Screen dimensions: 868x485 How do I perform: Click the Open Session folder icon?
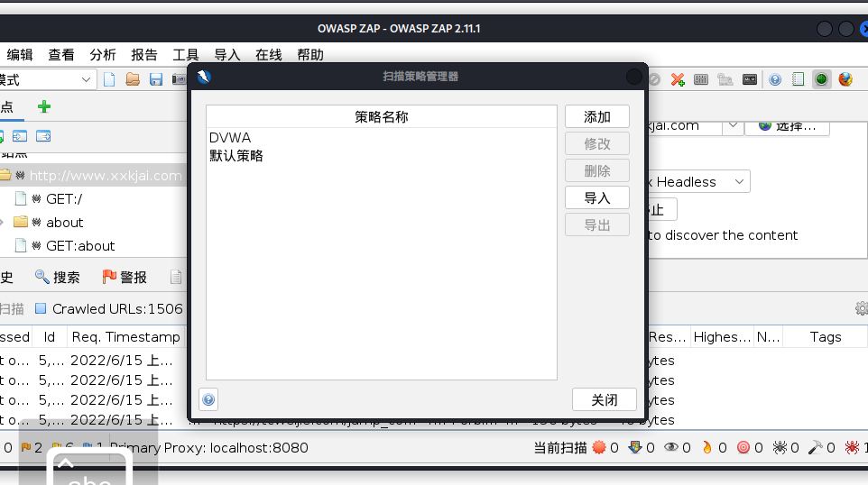pyautogui.click(x=133, y=79)
